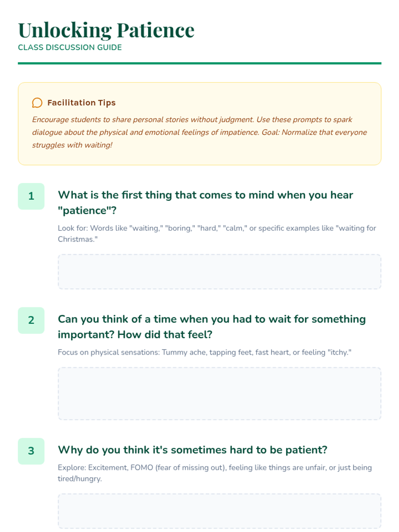Click the italic facilitation tips paragraph
The height and width of the screenshot is (532, 399).
tap(199, 132)
